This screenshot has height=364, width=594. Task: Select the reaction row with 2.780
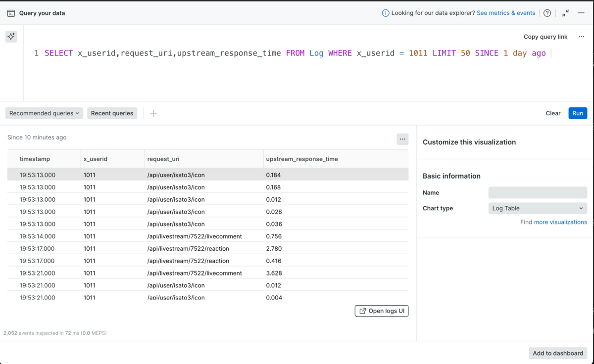208,248
